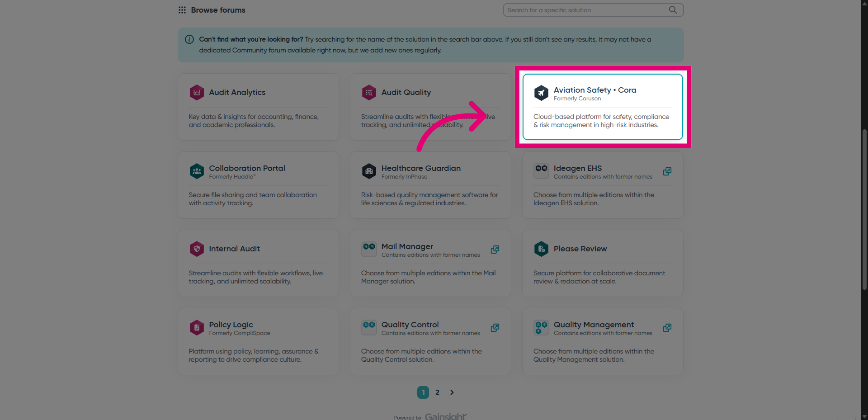The height and width of the screenshot is (420, 868).
Task: Open Quality Control in a new window
Action: coord(495,328)
